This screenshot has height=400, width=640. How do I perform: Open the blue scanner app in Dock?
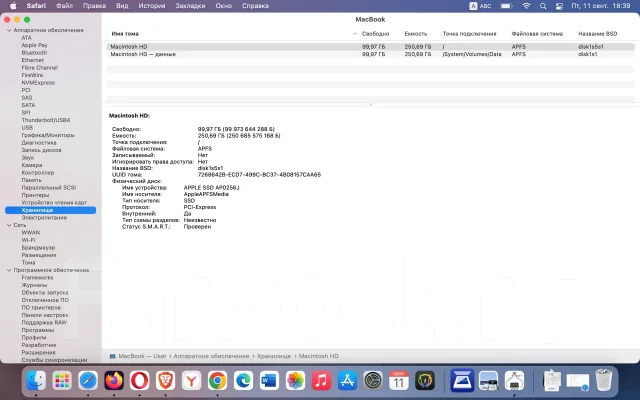click(462, 381)
